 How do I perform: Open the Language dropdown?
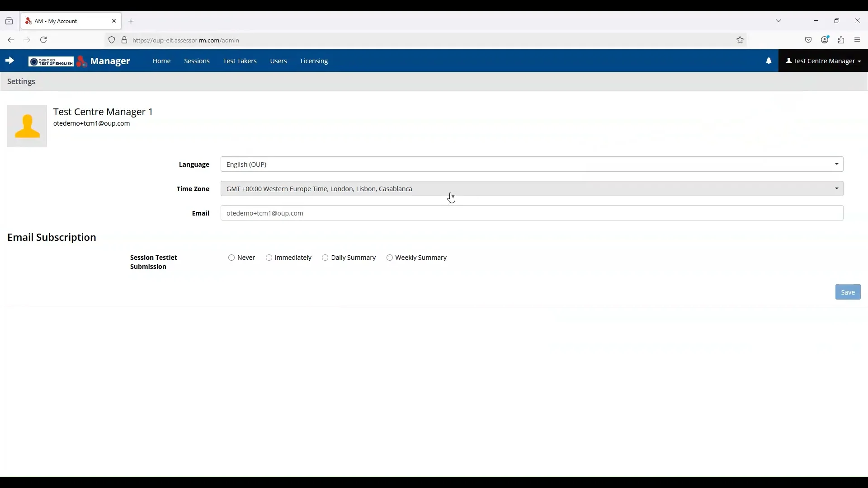click(532, 164)
